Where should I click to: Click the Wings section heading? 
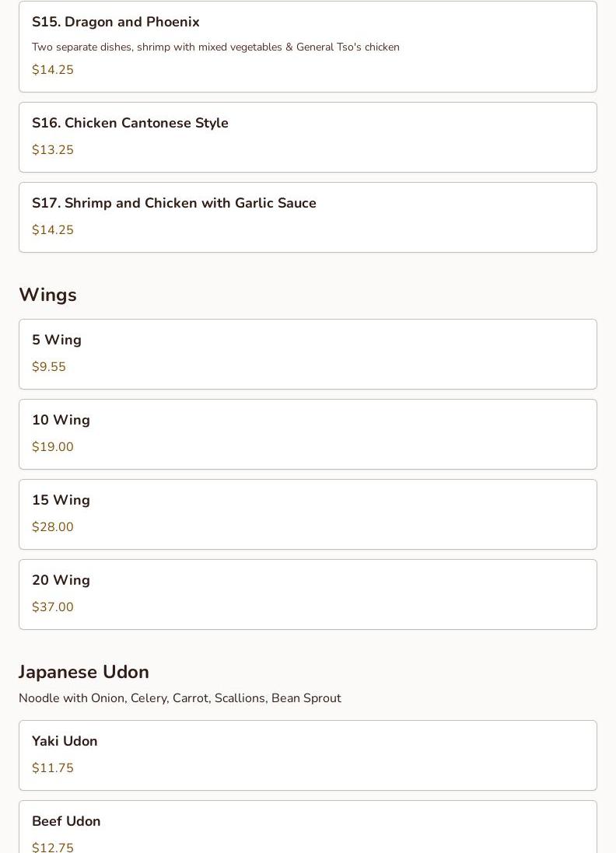click(x=47, y=295)
